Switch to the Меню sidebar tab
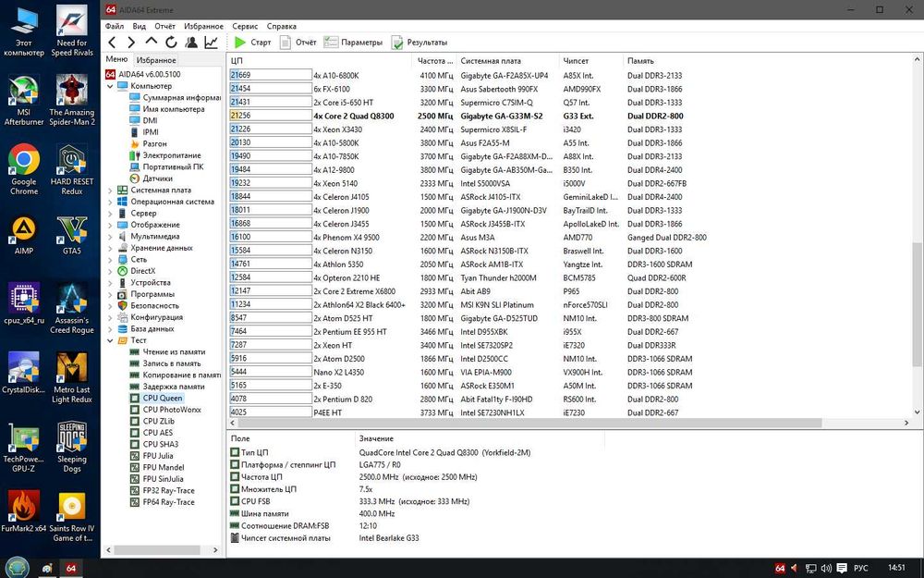The height and width of the screenshot is (578, 924). coord(116,59)
